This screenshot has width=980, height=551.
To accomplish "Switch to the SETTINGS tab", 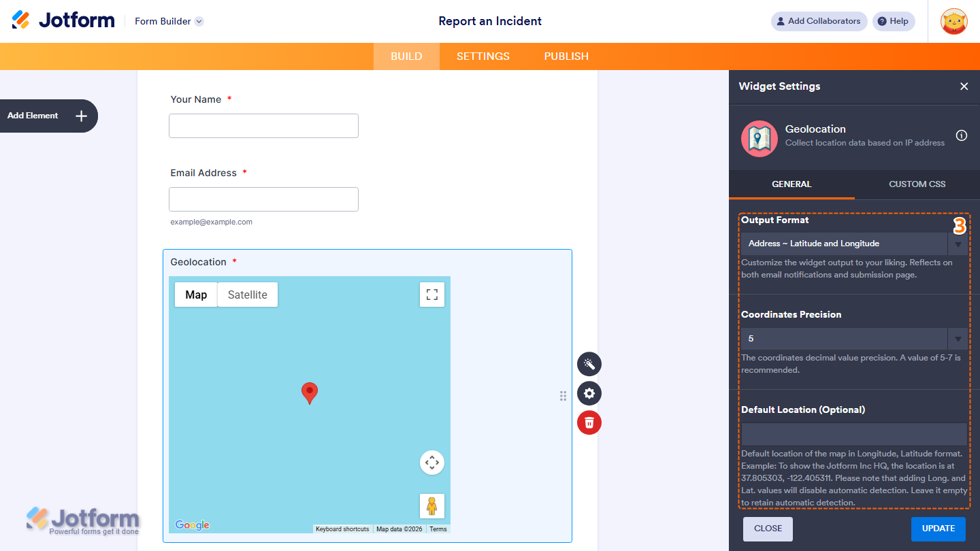I will pyautogui.click(x=483, y=56).
